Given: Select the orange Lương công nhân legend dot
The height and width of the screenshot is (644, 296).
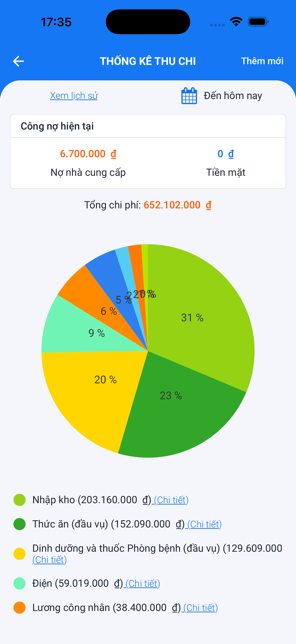Looking at the screenshot, I should [20, 607].
